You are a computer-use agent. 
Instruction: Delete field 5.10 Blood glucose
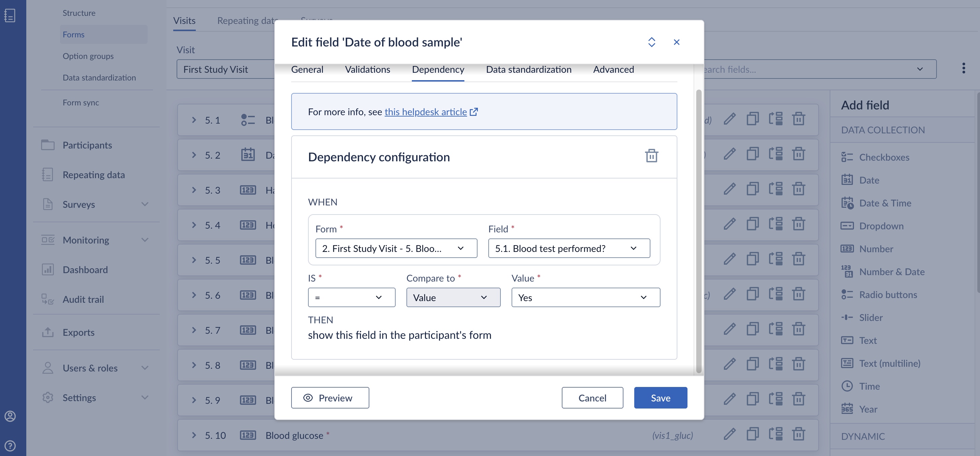coord(798,434)
